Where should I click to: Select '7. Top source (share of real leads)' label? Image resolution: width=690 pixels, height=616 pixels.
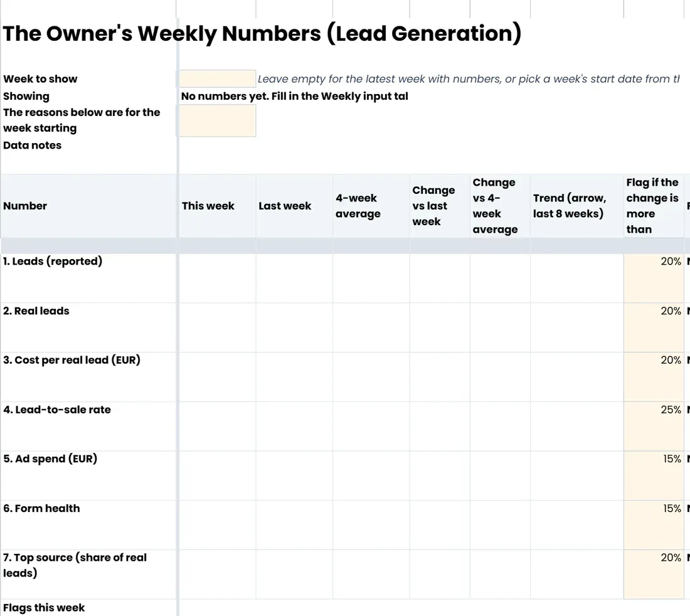click(75, 565)
